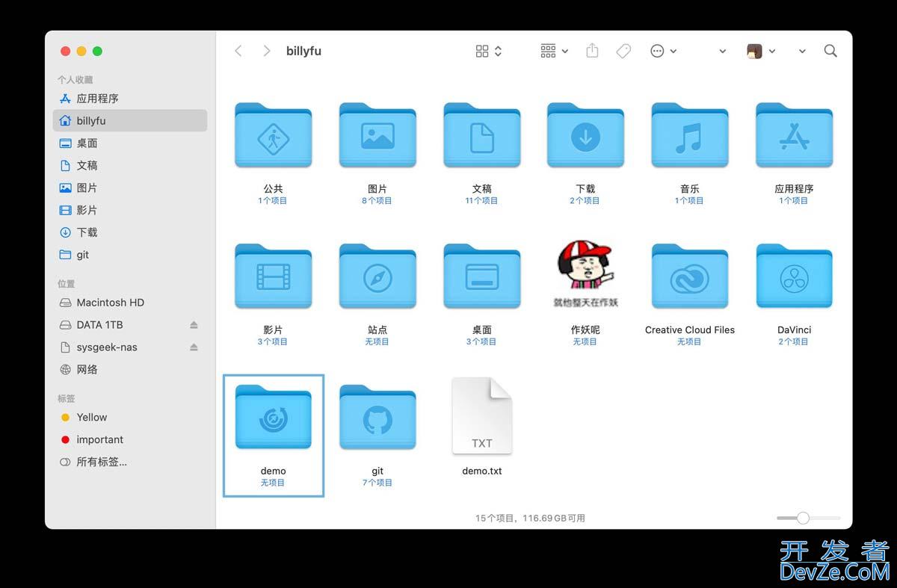Click the red close window button
The height and width of the screenshot is (588, 897).
(x=65, y=52)
